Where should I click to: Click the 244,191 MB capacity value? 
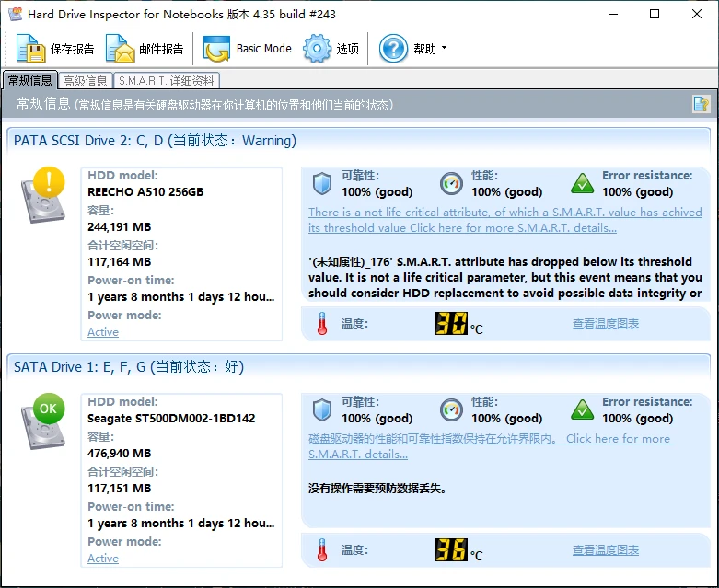[120, 227]
